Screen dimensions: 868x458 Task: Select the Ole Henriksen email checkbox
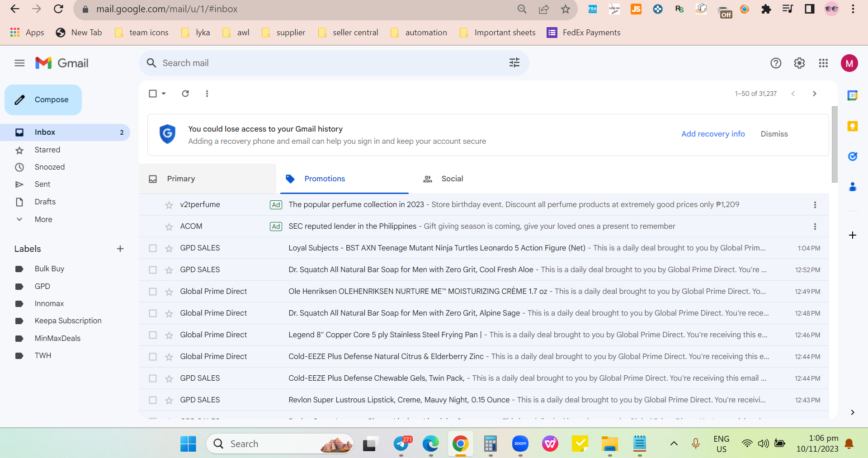pyautogui.click(x=153, y=292)
